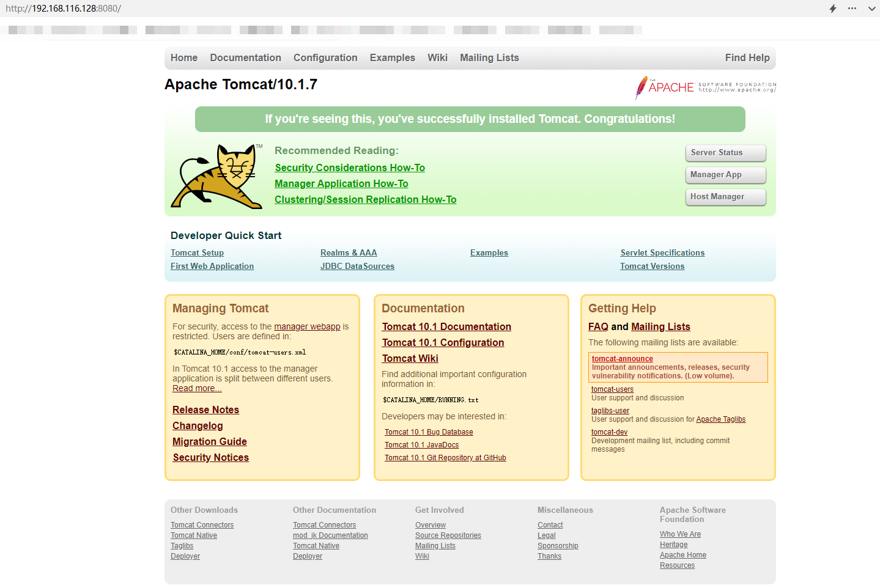Open Tomcat Connectors under Other Documentation
Screen dimensions: 880x588
(x=324, y=525)
